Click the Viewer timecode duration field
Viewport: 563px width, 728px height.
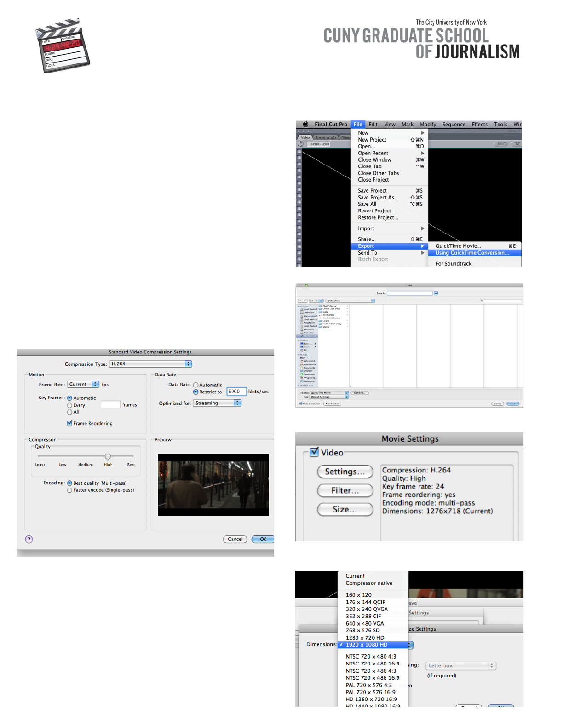[x=319, y=144]
